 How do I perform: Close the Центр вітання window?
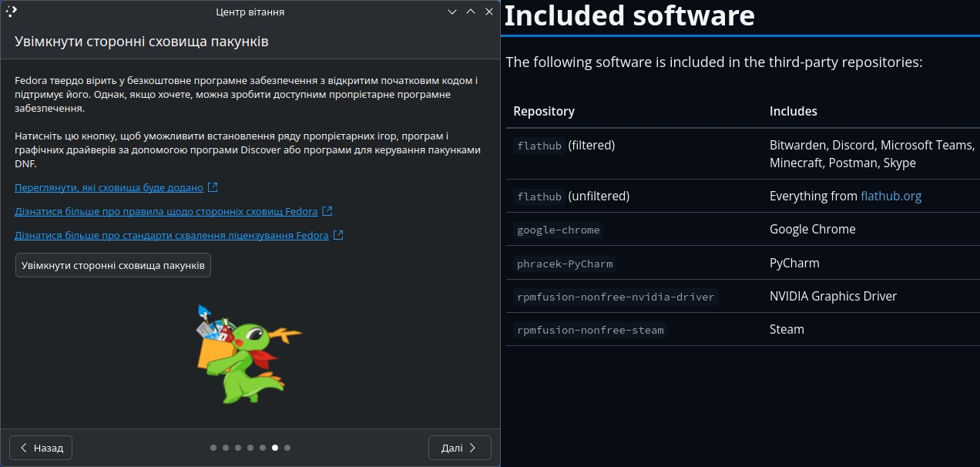tap(489, 12)
